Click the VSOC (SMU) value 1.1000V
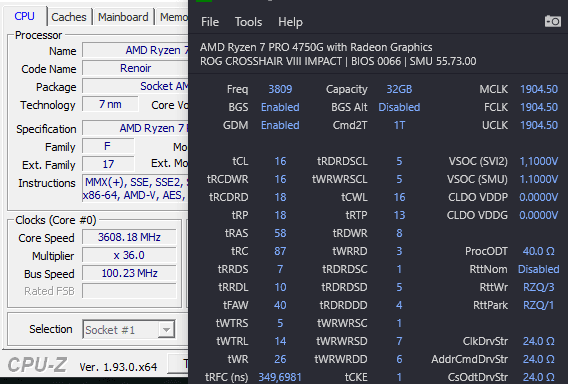The image size is (568, 384). point(539,179)
